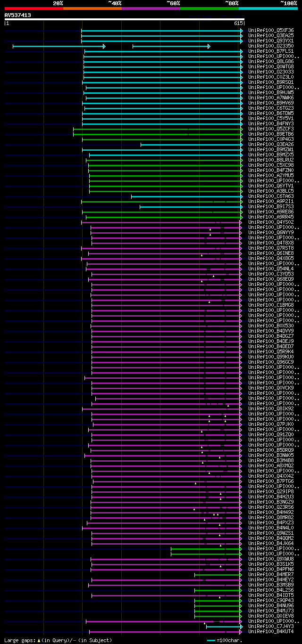Click the UniRef100_Q3EA26 entry

click(x=271, y=144)
